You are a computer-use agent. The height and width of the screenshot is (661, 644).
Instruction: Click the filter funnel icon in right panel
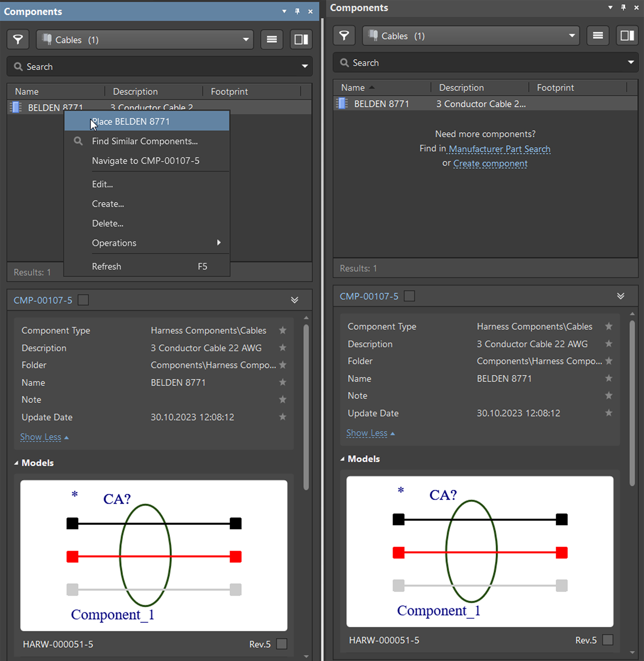pyautogui.click(x=344, y=36)
